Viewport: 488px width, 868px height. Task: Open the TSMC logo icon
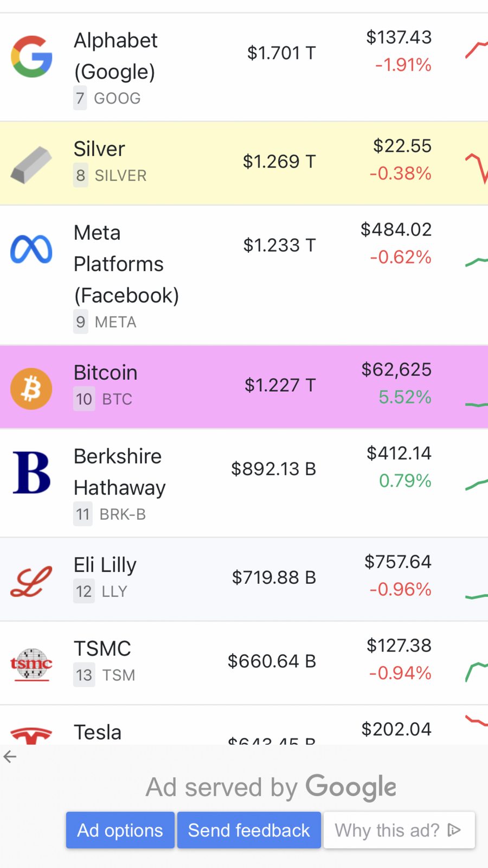point(31,664)
